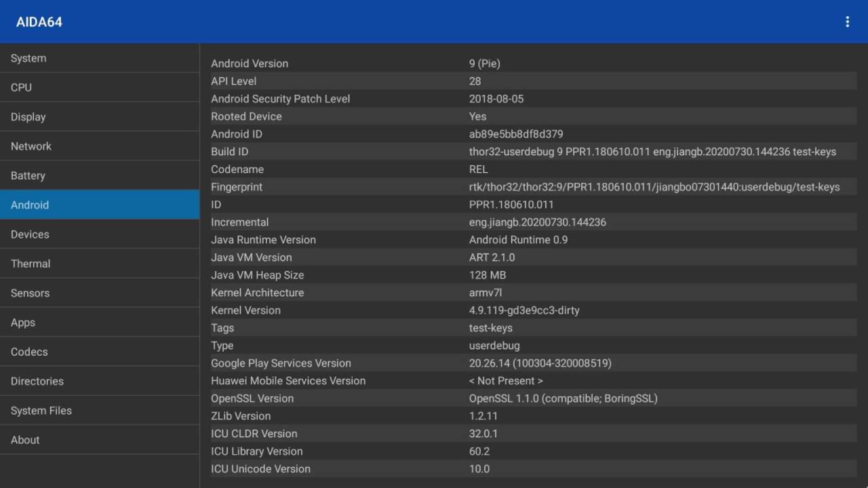This screenshot has width=868, height=488.
Task: Select Apps in the sidebar
Action: 100,323
